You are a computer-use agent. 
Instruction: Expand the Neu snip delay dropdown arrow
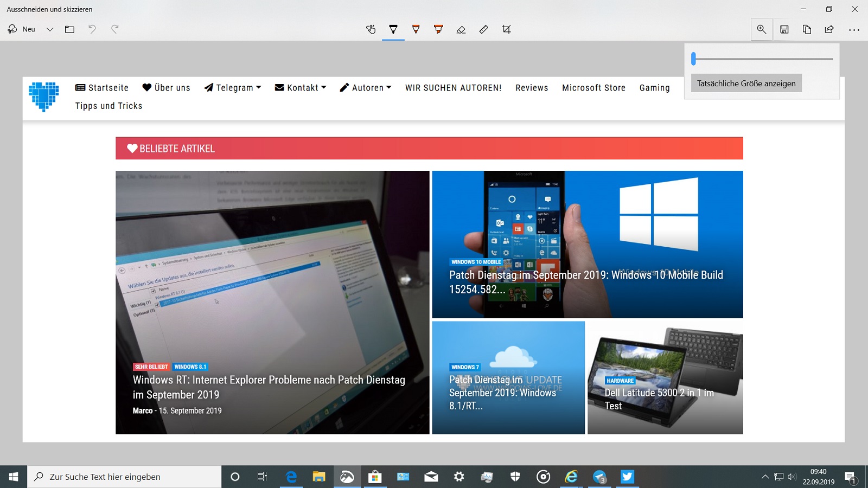pos(50,29)
